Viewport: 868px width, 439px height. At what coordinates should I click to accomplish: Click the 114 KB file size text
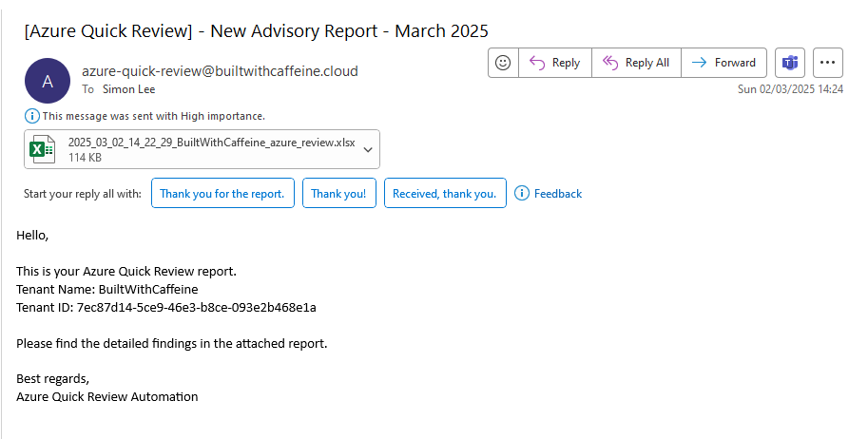[85, 157]
